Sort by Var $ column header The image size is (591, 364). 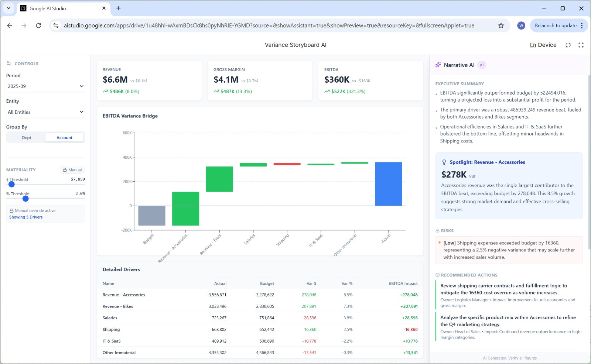coord(311,284)
